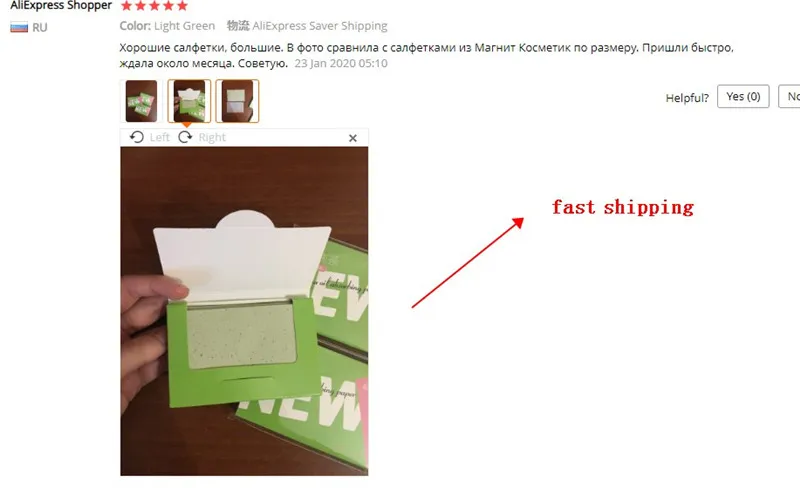Click the Left rotate label
This screenshot has width=800, height=488.
point(160,137)
